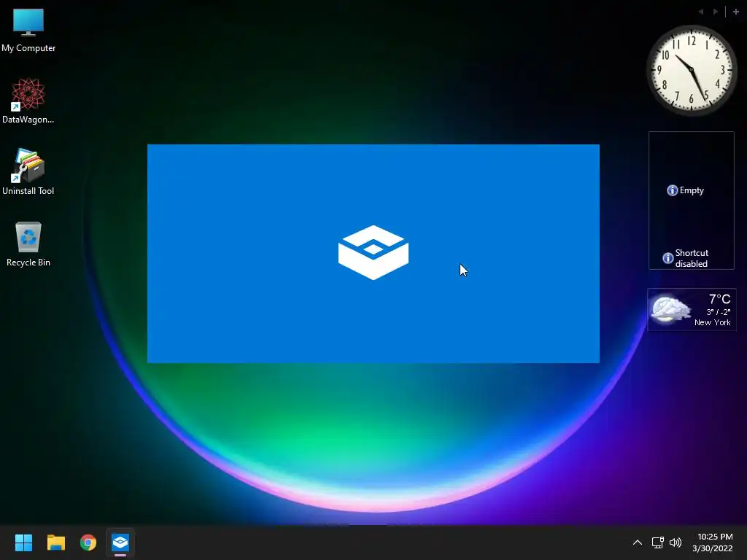Click the 3/30/2022 date in the taskbar

[x=712, y=548]
